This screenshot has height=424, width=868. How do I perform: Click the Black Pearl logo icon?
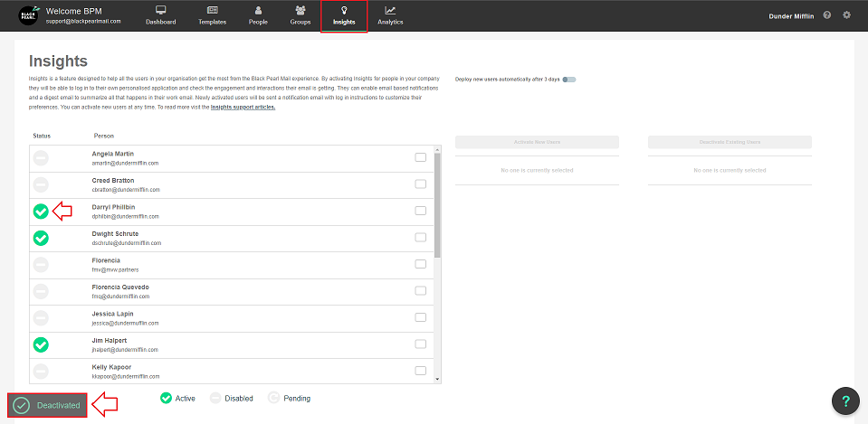30,15
